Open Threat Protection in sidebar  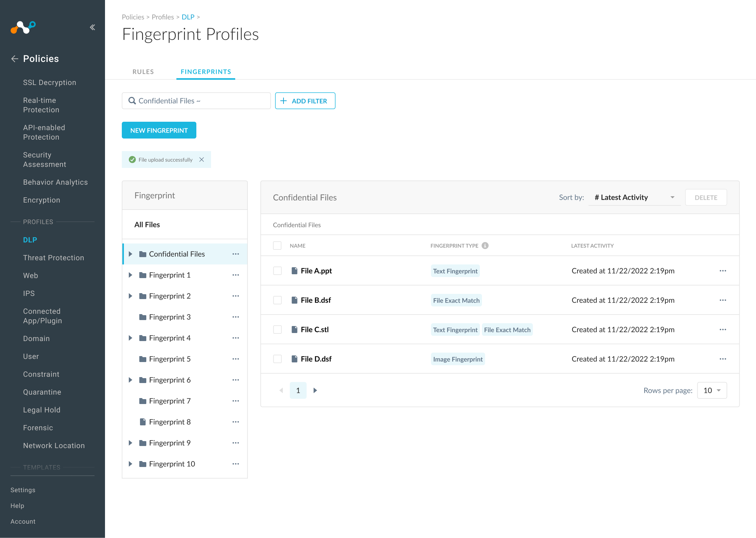coord(54,258)
